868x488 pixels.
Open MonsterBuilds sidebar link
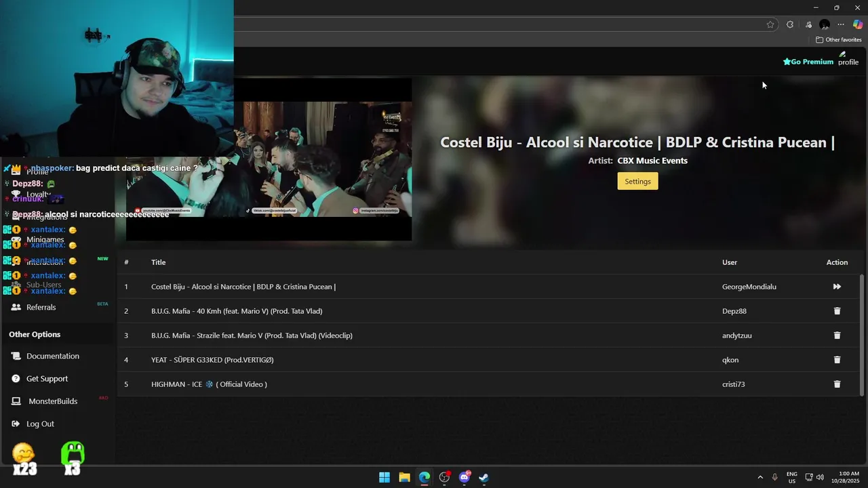[53, 401]
